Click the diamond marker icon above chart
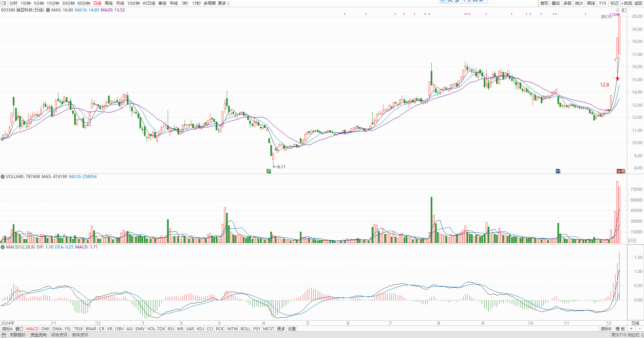The width and height of the screenshot is (644, 338). pyautogui.click(x=618, y=10)
